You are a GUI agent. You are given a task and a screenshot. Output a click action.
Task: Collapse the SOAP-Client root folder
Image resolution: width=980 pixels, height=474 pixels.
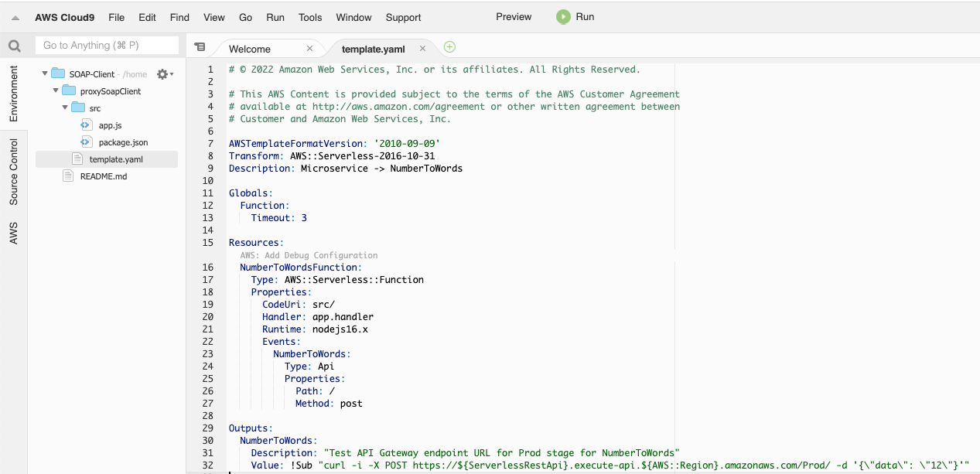pos(45,74)
